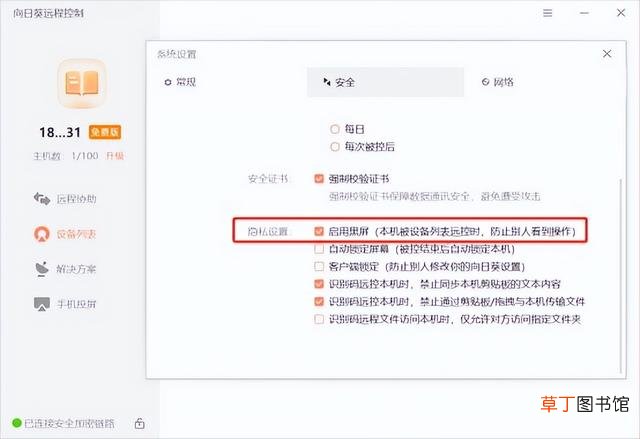The height and width of the screenshot is (439, 640).
Task: Click the icon beside 网络 tab
Action: pyautogui.click(x=485, y=82)
